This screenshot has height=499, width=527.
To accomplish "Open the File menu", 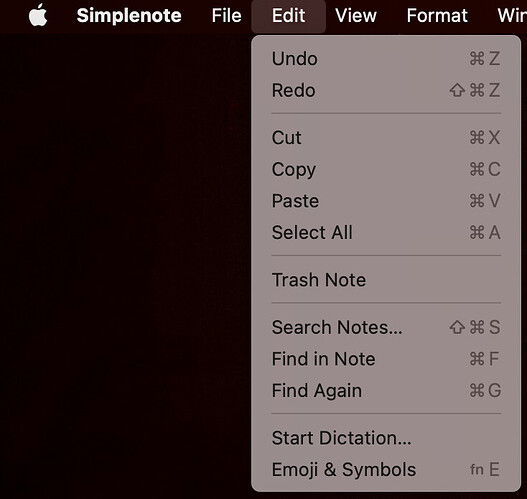I will click(227, 15).
